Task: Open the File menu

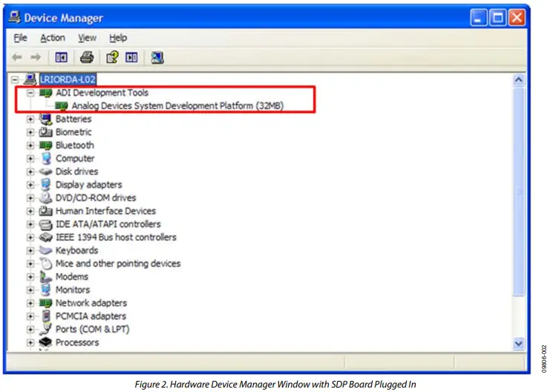Action: coord(20,38)
